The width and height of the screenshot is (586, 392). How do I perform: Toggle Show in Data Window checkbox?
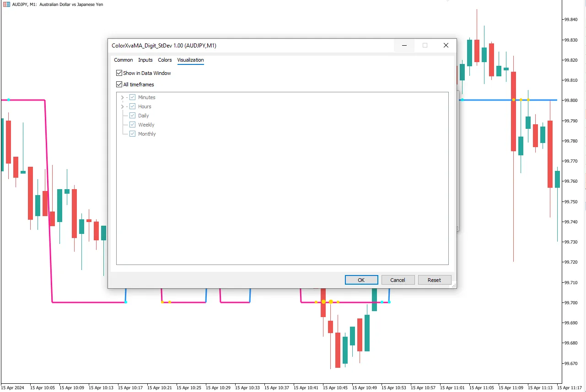coord(119,73)
